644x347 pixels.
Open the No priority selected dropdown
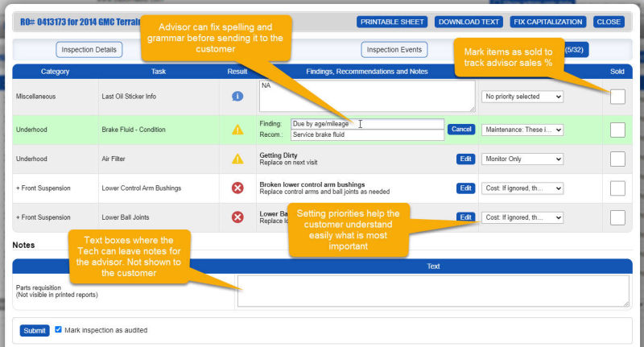(522, 97)
